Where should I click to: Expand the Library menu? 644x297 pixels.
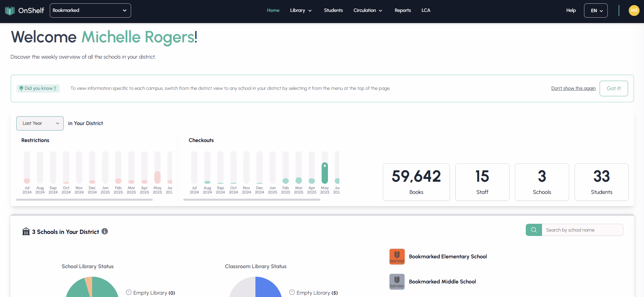point(300,11)
